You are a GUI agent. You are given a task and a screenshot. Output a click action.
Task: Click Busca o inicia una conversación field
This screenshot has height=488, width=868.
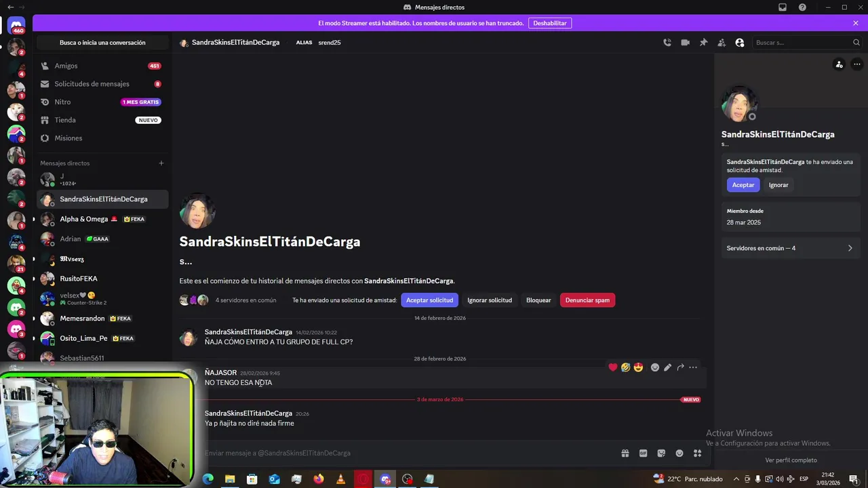click(102, 43)
